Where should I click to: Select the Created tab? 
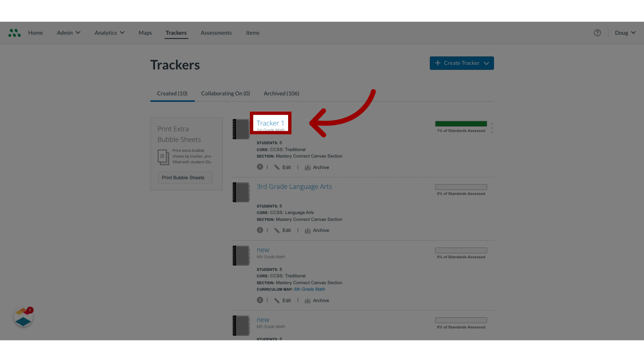tap(172, 93)
